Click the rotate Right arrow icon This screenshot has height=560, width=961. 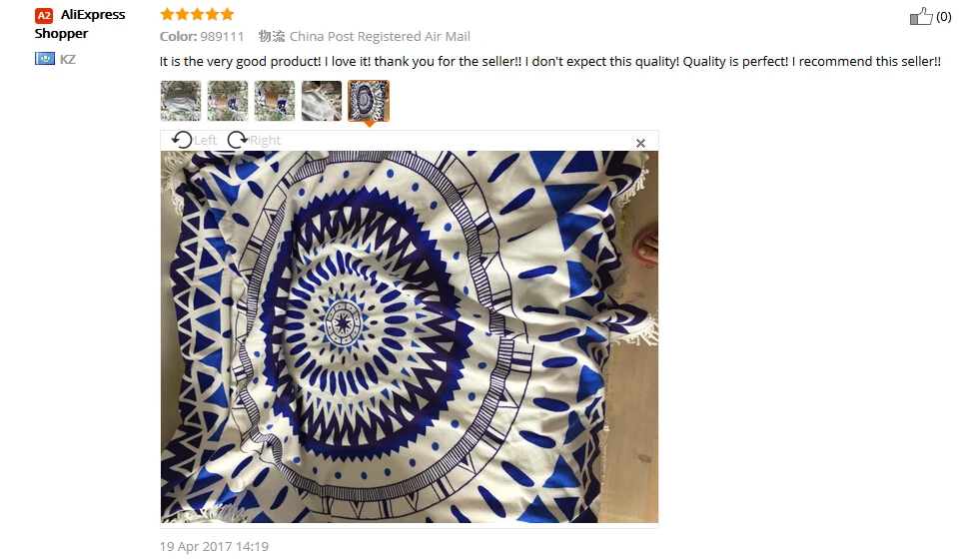tap(237, 140)
